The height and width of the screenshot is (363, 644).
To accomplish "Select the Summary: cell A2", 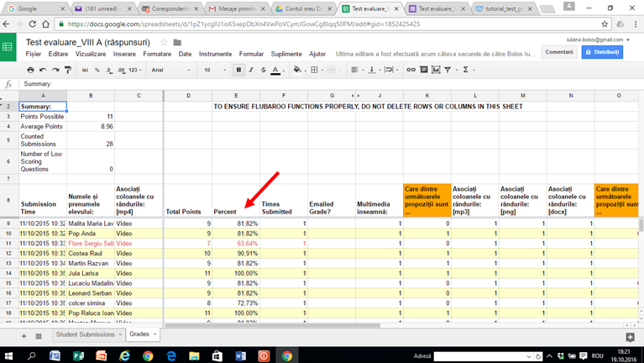I will (x=43, y=107).
